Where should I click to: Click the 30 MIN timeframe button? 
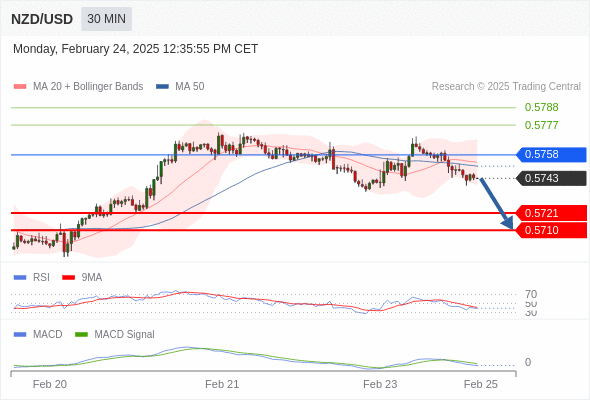pyautogui.click(x=106, y=19)
